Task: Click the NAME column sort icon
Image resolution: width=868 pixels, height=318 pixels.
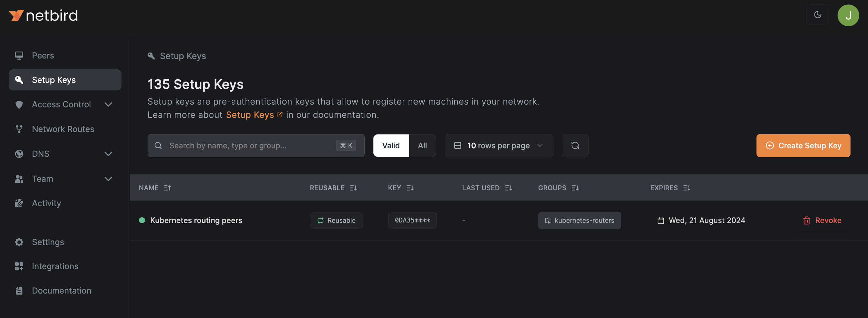Action: point(168,188)
